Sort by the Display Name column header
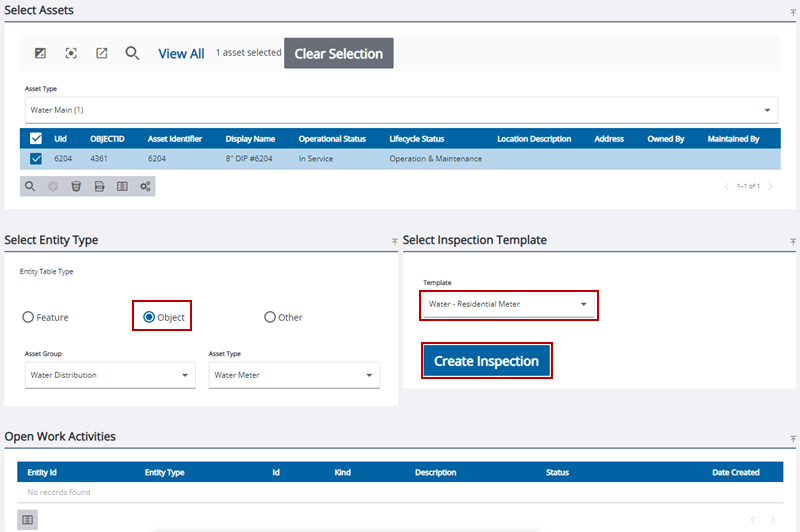800x532 pixels. (250, 139)
